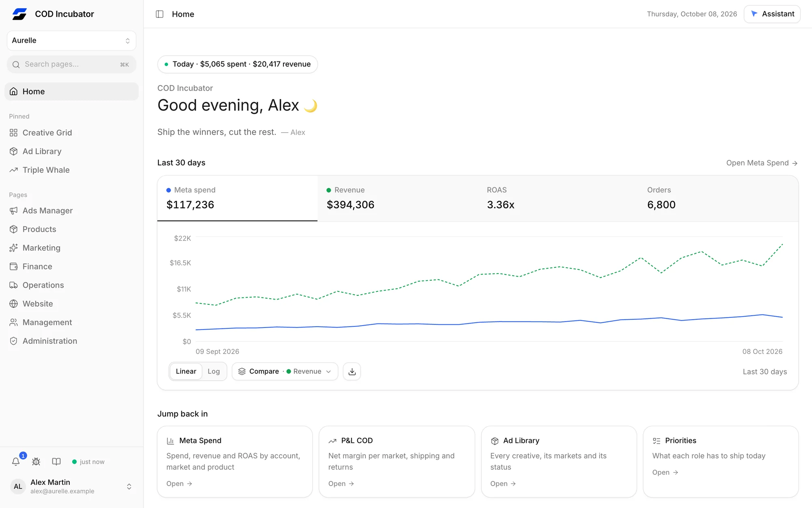This screenshot has height=508, width=812.
Task: Click the Products box icon
Action: pos(13,230)
